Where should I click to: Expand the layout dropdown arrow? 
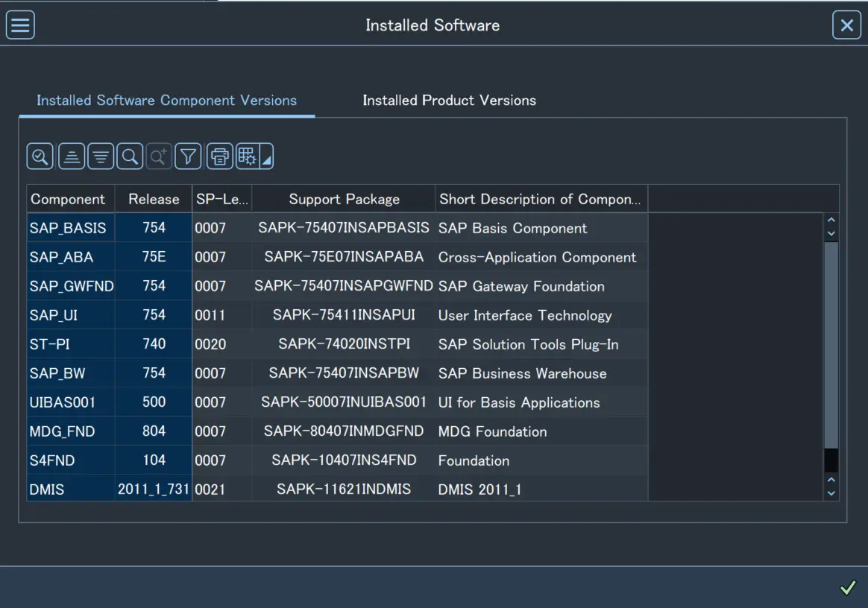(266, 156)
